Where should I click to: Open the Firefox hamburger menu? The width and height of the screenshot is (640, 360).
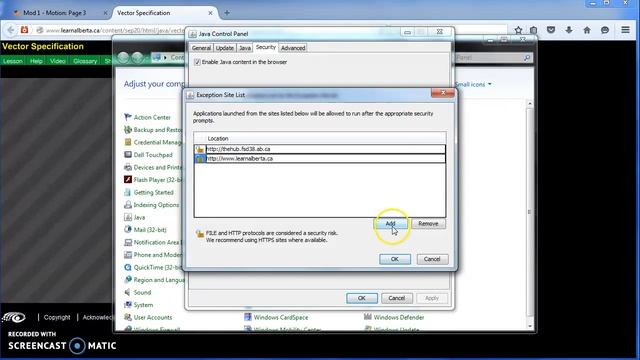coord(625,30)
